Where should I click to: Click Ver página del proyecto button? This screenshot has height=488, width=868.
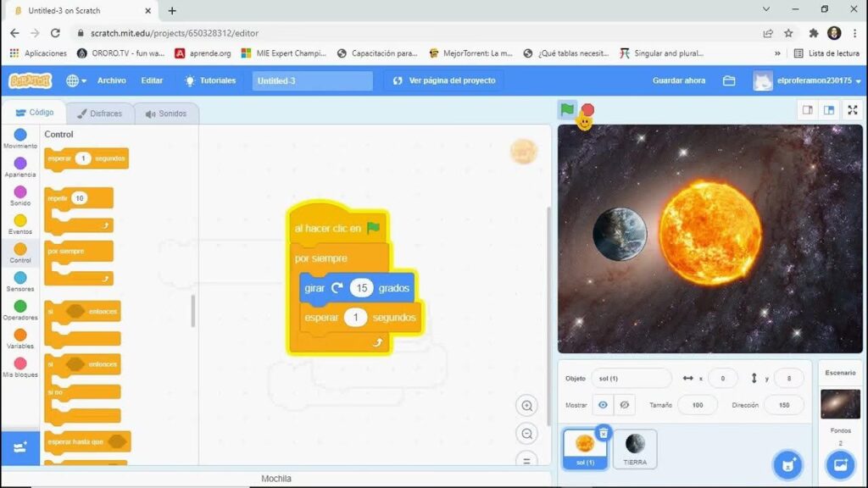[444, 80]
